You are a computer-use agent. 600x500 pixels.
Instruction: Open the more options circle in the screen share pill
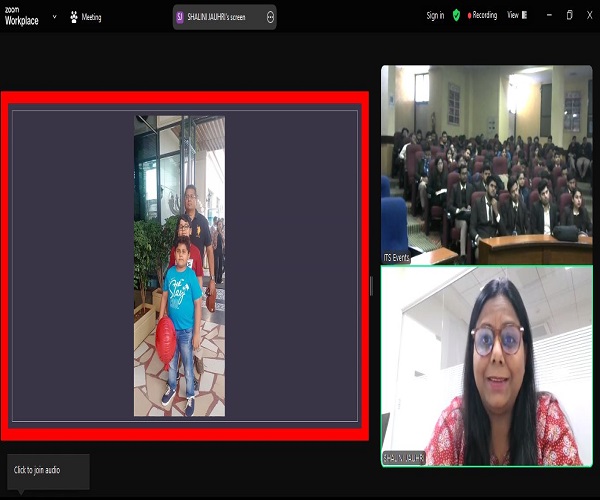271,17
